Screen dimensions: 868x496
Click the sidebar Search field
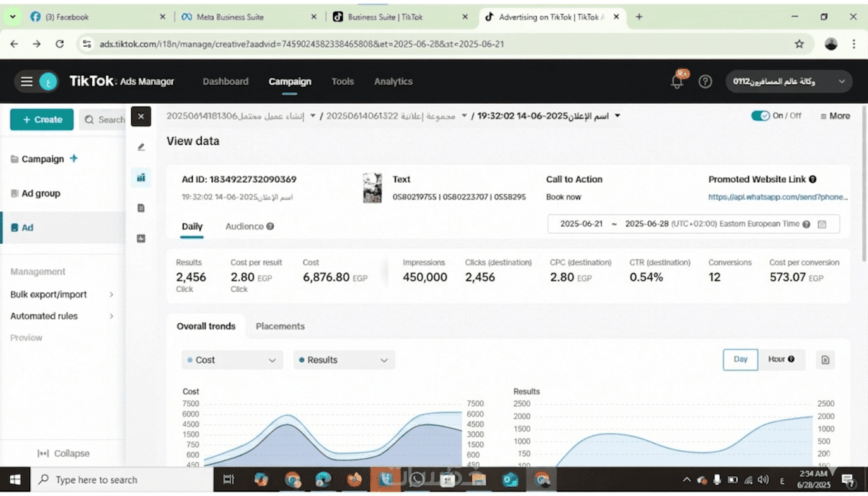point(102,120)
